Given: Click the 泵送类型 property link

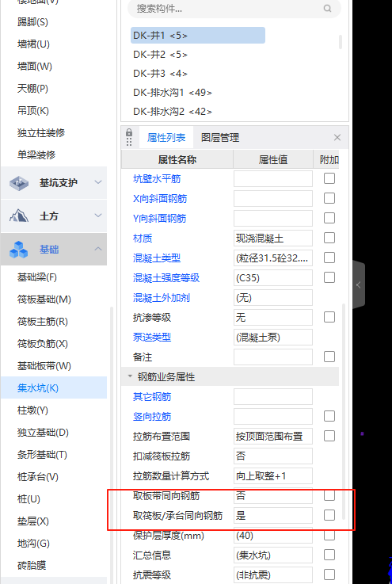Looking at the screenshot, I should tap(152, 338).
